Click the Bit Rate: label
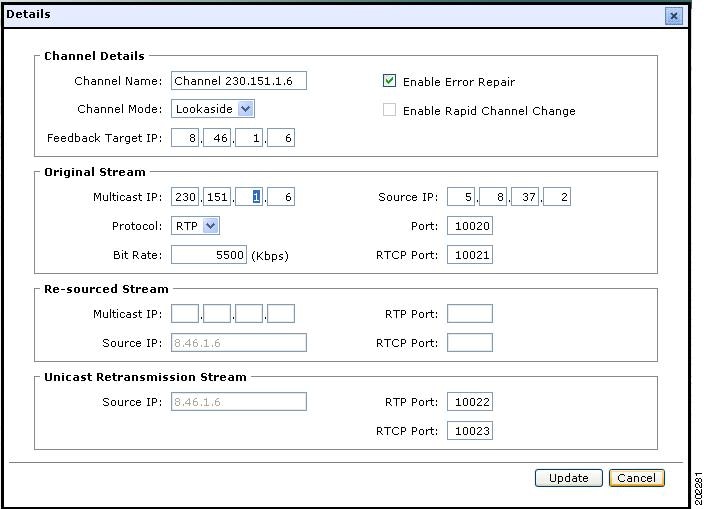This screenshot has width=704, height=509. coord(137,255)
